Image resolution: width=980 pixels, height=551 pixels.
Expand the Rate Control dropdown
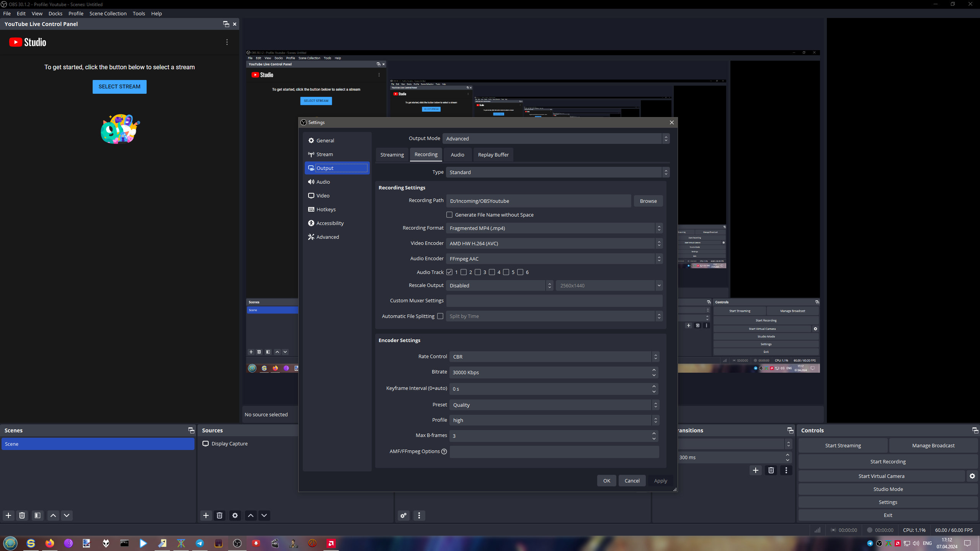(x=554, y=357)
